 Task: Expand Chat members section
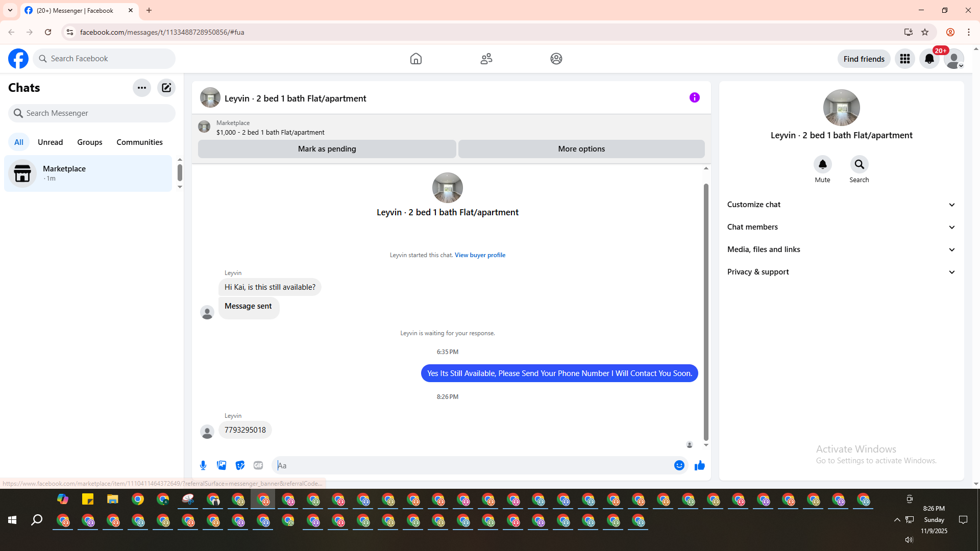[841, 227]
